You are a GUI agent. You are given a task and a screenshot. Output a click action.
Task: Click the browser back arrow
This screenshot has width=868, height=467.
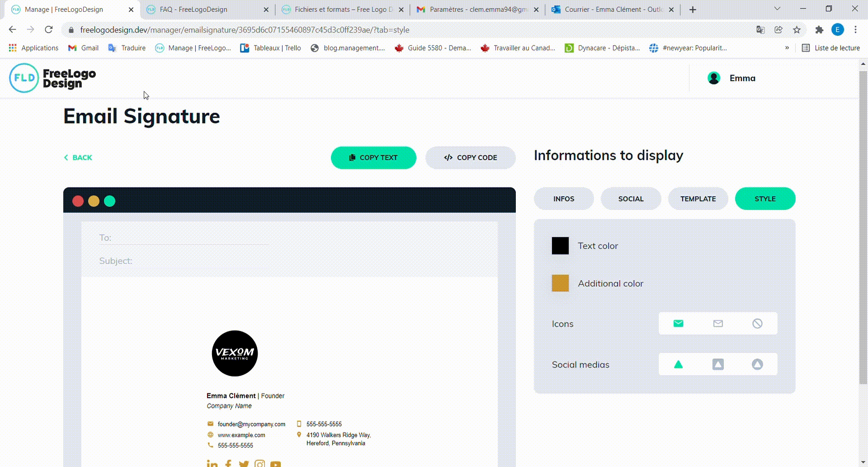click(12, 29)
